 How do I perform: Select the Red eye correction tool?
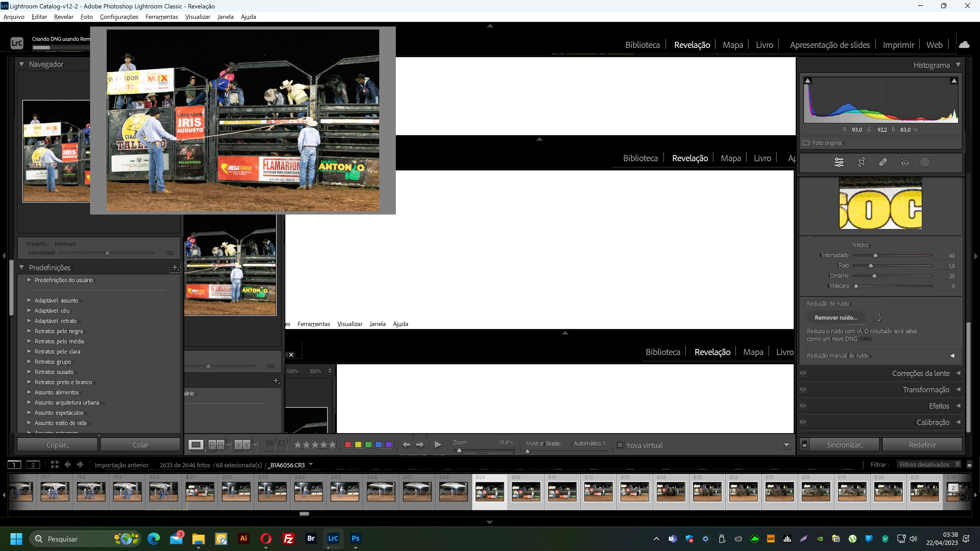pyautogui.click(x=905, y=162)
